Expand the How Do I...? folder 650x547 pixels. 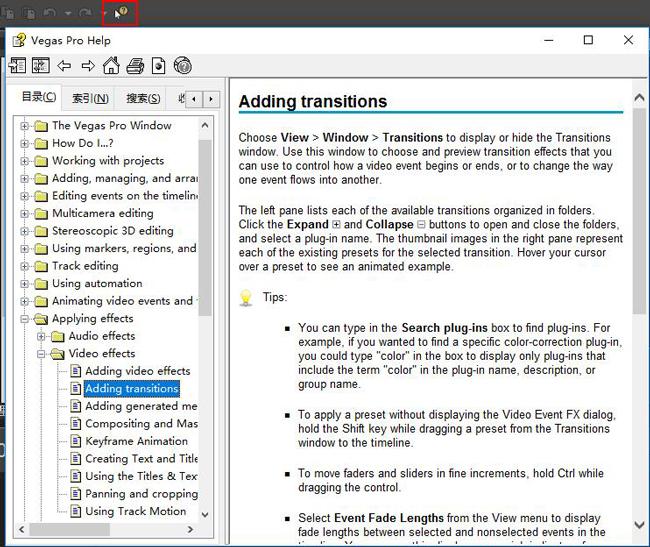pyautogui.click(x=24, y=143)
